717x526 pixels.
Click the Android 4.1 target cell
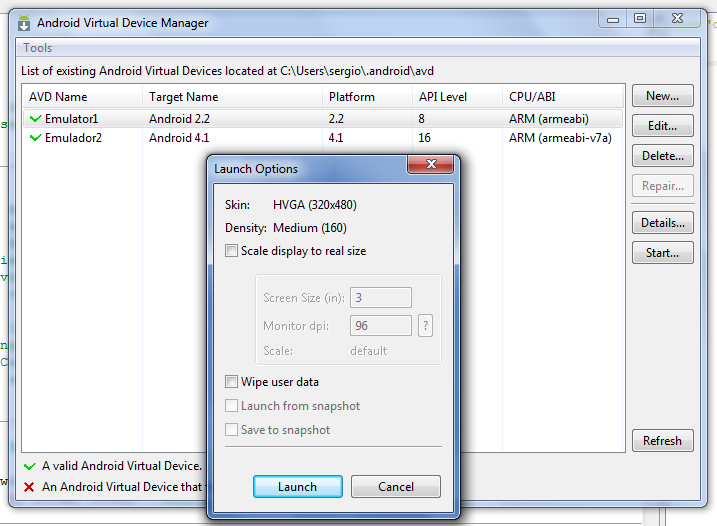179,138
